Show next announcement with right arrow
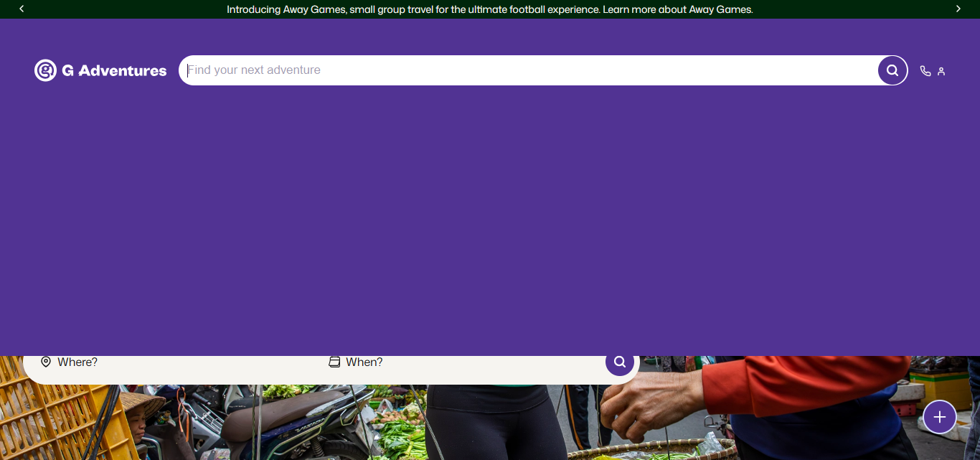 click(x=958, y=9)
